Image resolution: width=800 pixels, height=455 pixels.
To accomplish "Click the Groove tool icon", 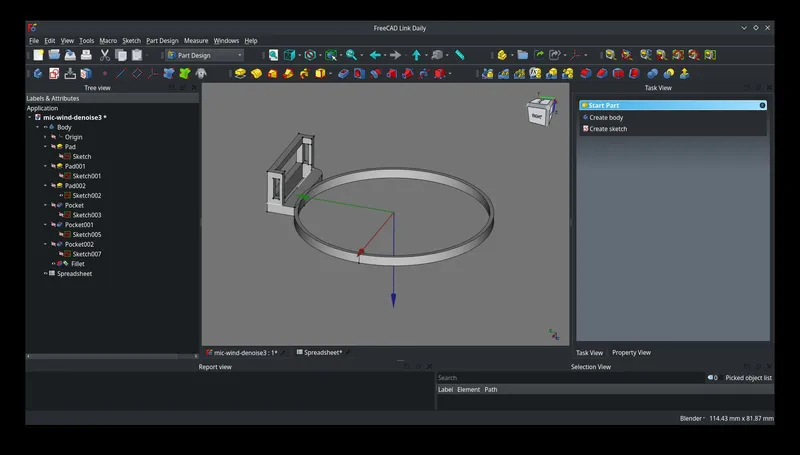I will click(376, 74).
